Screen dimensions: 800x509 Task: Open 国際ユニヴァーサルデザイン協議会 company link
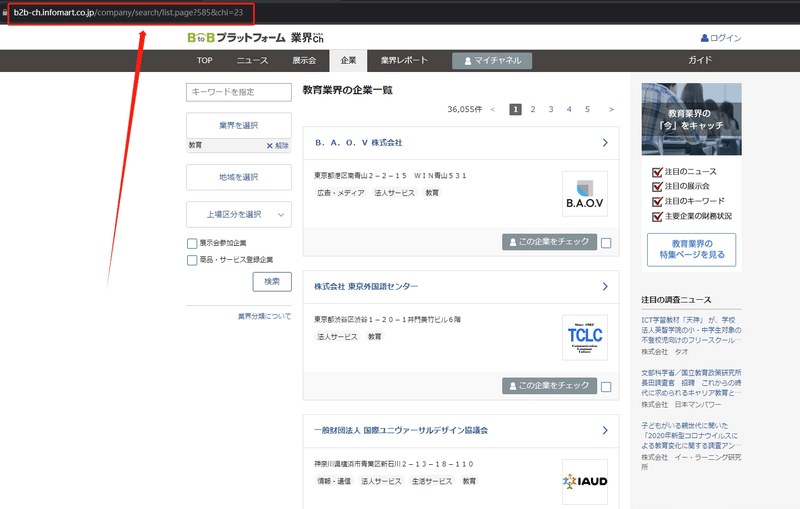(x=401, y=430)
